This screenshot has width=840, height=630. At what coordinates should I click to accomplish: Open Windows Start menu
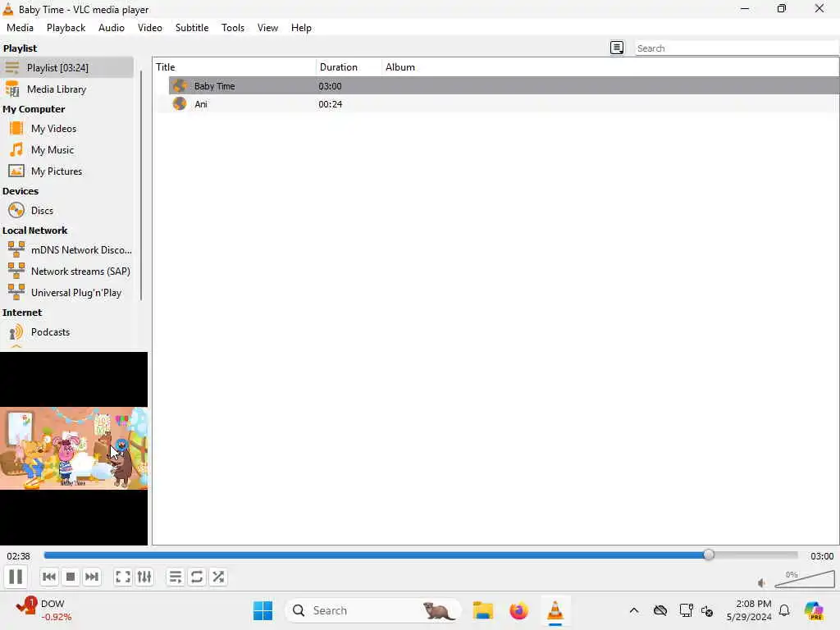262,610
